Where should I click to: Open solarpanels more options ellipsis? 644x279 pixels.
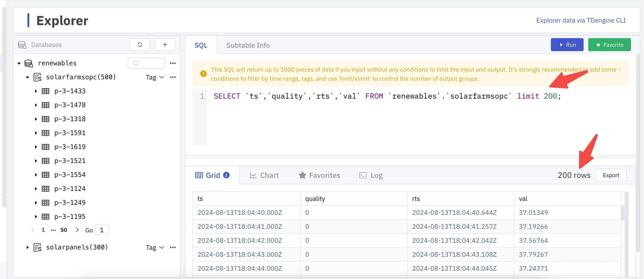click(173, 247)
